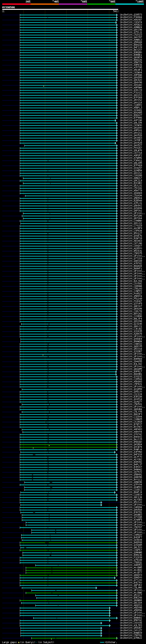Viewport: 146px width, 644px height.
Task: Open hit UniRef100_B5RTQ2
Action: pos(131,620)
